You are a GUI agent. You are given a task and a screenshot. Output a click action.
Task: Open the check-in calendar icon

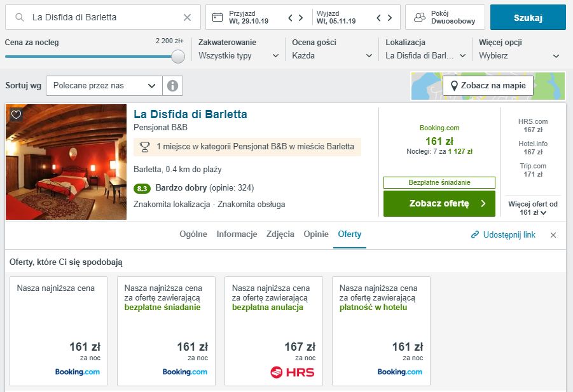(217, 17)
